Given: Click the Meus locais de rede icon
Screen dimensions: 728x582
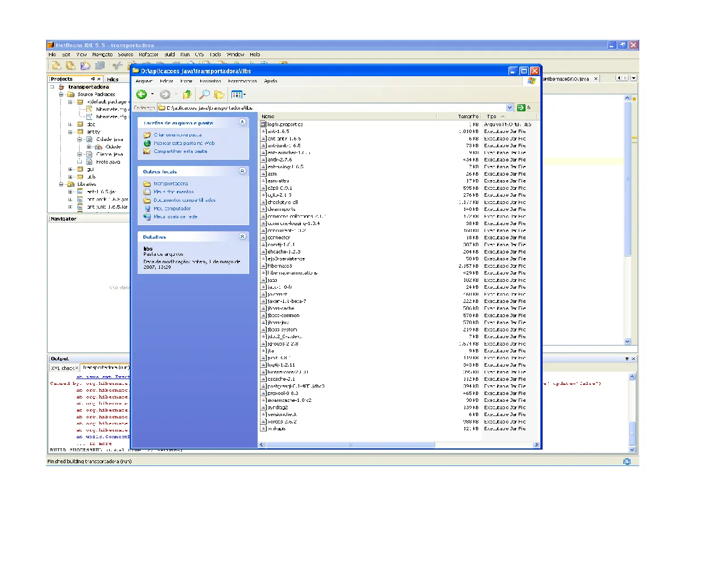Looking at the screenshot, I should (x=147, y=217).
